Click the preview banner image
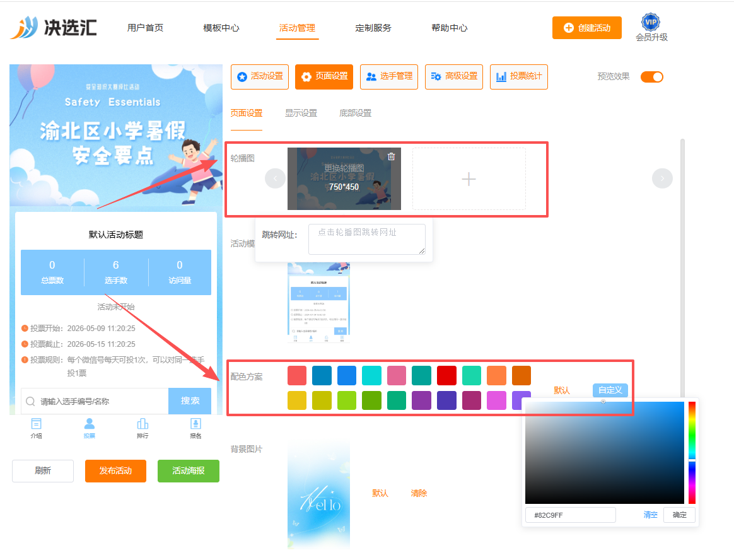734x560 pixels. tap(115, 136)
